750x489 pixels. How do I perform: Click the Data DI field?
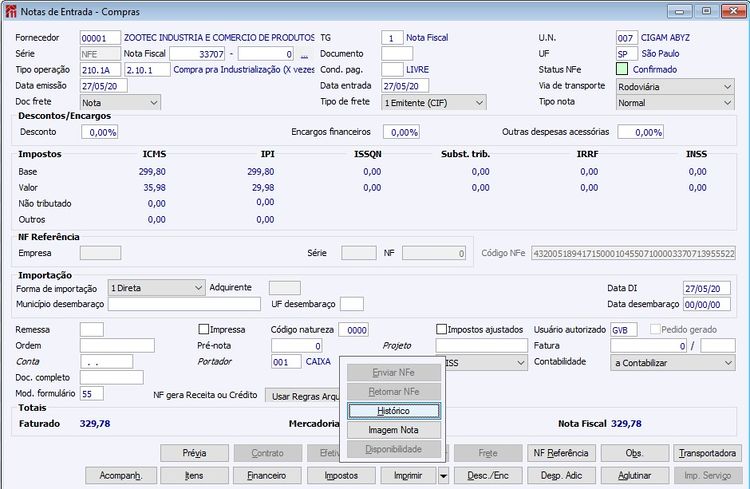[706, 289]
